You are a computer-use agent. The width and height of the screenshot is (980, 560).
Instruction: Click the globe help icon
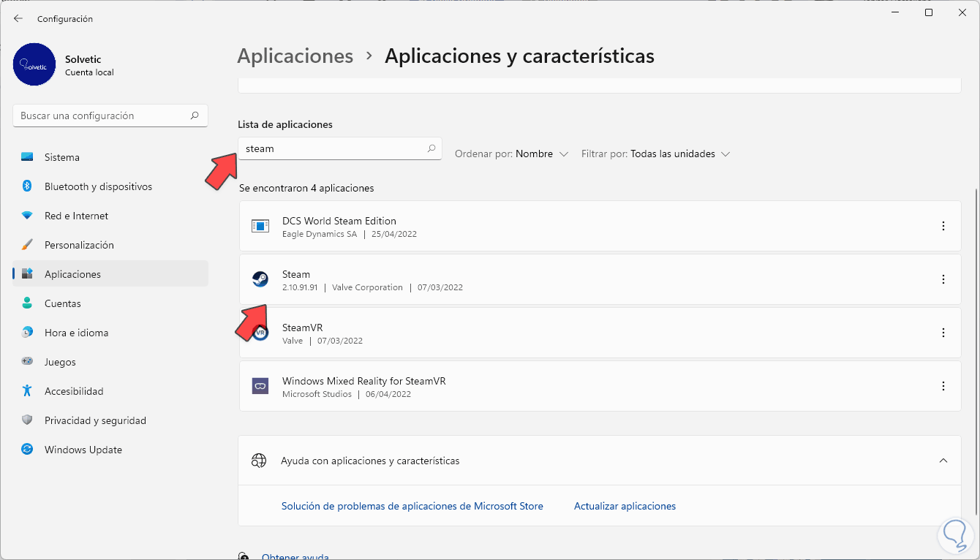[258, 461]
